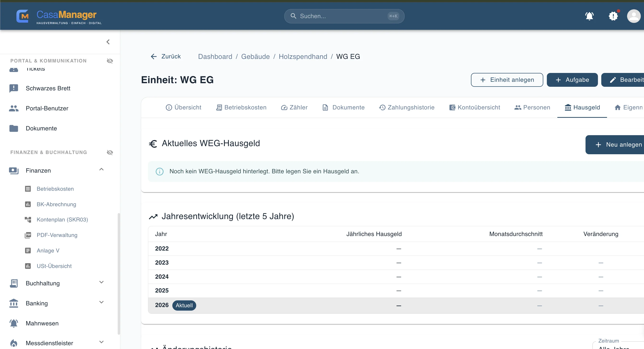Viewport: 644px width, 349px height.
Task: Click Neu anlegen for Hausgeld
Action: (x=614, y=145)
